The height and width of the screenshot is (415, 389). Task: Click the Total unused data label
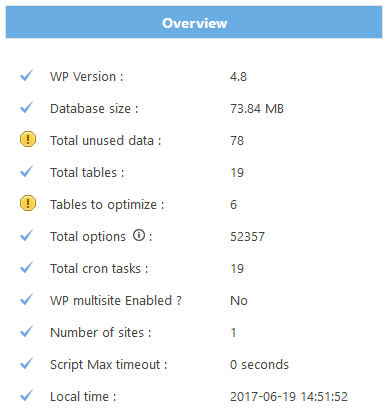[106, 141]
